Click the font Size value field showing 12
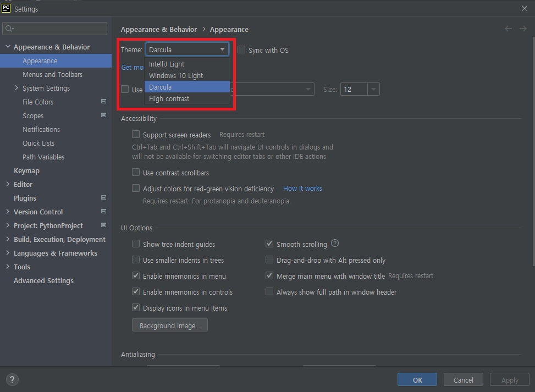535x392 pixels. point(354,89)
